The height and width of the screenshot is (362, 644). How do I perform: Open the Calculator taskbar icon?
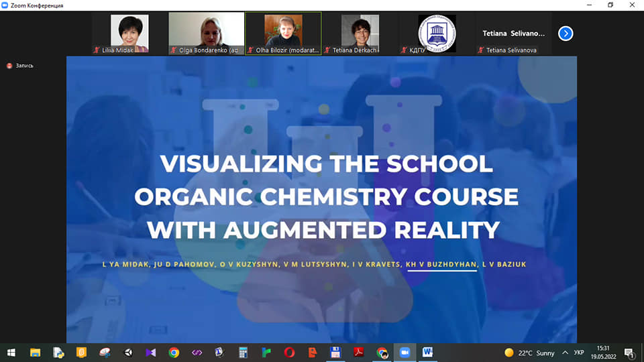pyautogui.click(x=243, y=352)
